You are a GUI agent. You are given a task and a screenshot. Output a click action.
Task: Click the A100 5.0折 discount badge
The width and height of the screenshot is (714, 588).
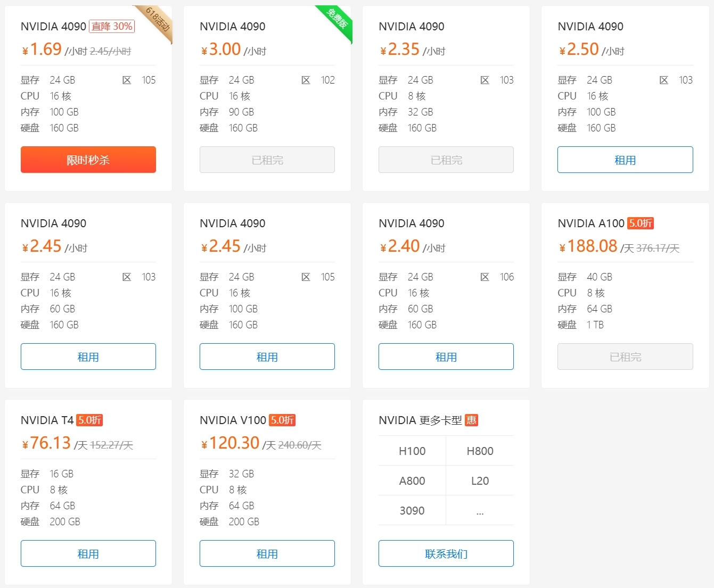(x=641, y=223)
